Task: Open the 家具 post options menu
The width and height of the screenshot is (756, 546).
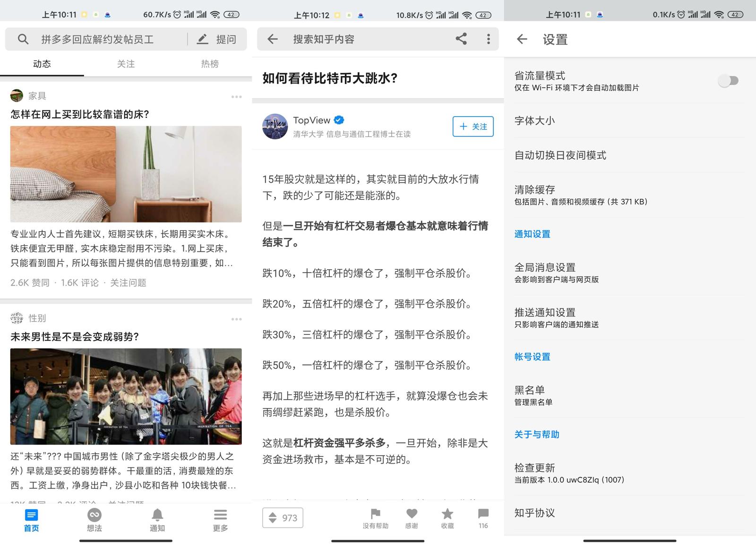Action: [236, 96]
